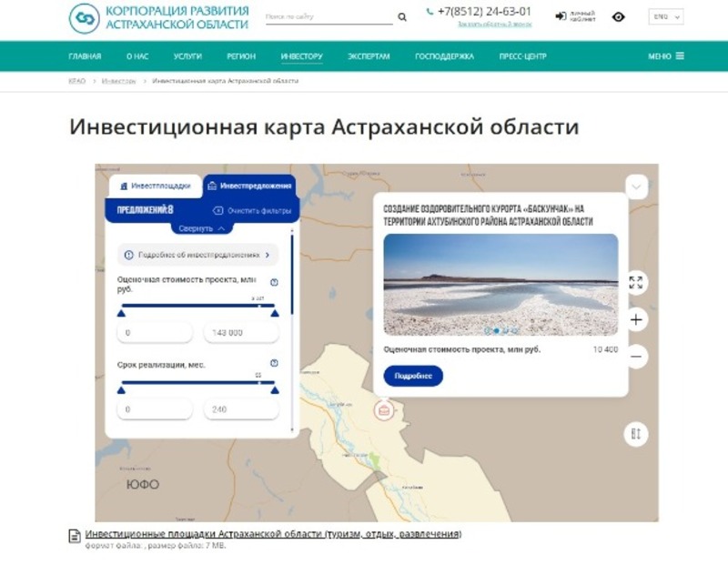
Task: Toggle visually impaired version eye icon
Action: click(619, 16)
